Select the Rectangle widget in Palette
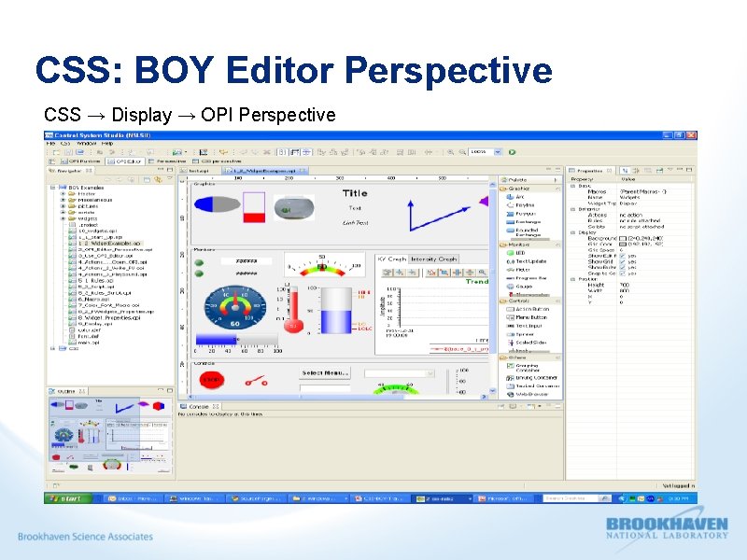This screenshot has height=560, width=747. [523, 222]
